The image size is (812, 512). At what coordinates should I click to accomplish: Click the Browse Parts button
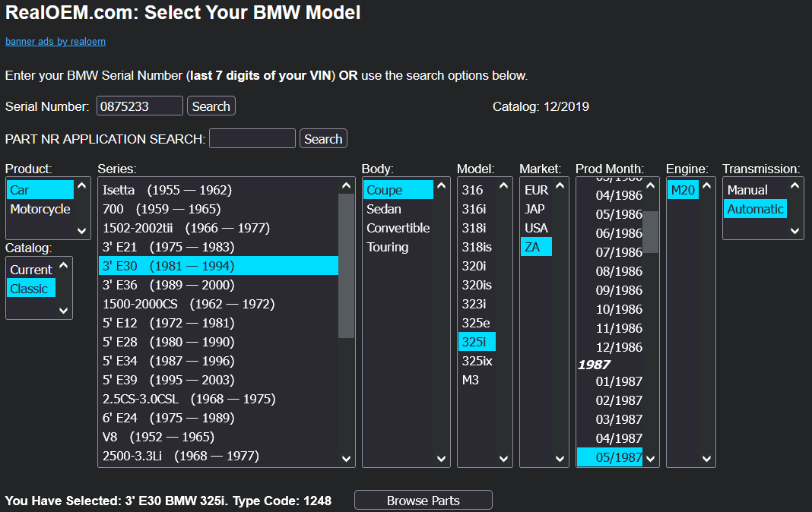pyautogui.click(x=423, y=501)
